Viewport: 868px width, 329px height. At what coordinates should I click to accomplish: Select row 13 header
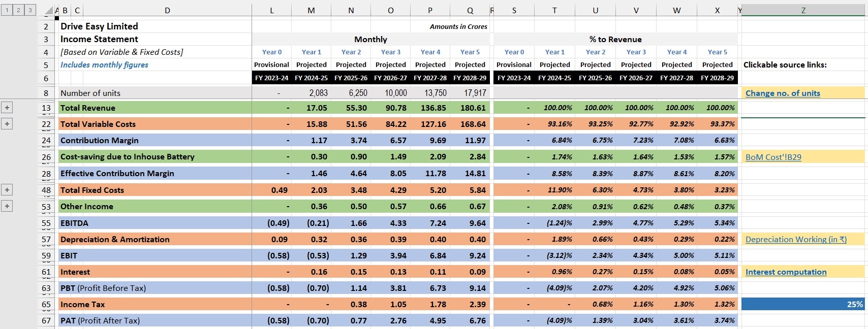point(46,108)
